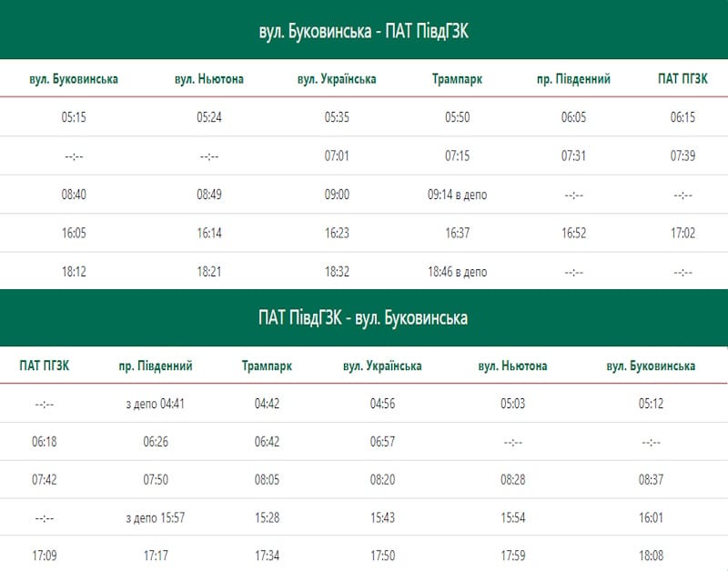Select the 'вул. Ньютона' header in the top table

click(x=208, y=79)
